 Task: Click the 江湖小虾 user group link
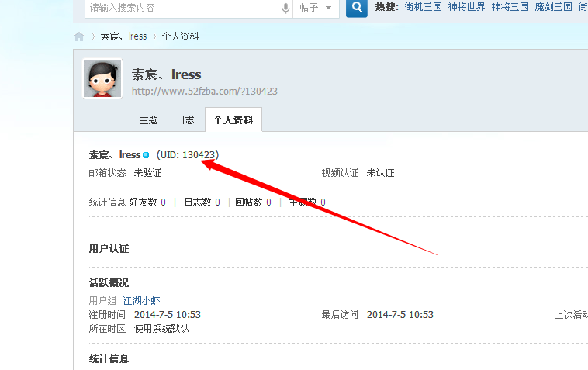point(141,301)
